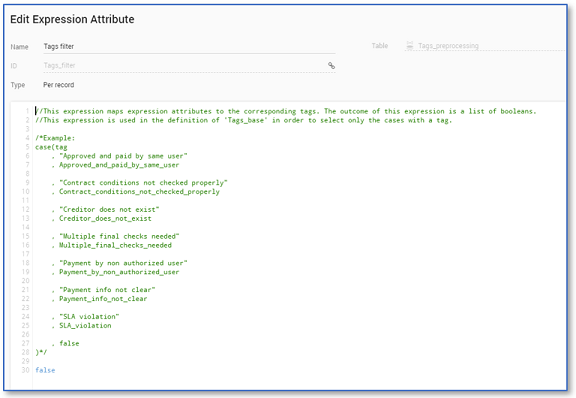
Task: Click the 'Name' label
Action: tap(19, 47)
